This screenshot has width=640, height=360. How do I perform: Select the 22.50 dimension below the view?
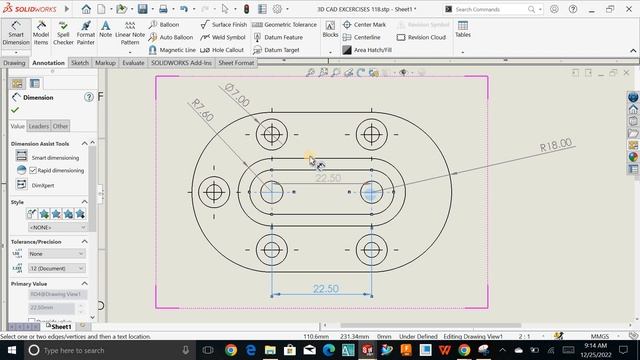pyautogui.click(x=326, y=289)
